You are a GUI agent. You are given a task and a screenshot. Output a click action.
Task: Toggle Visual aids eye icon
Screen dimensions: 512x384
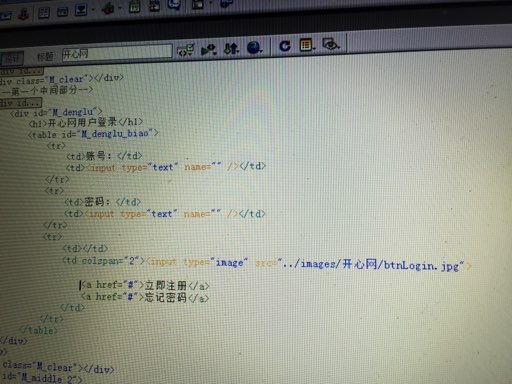(x=330, y=44)
